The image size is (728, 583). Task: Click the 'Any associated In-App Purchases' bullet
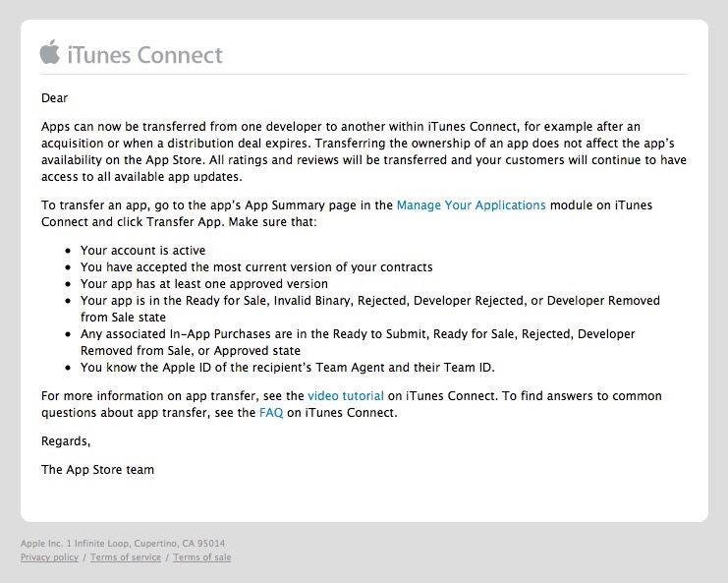click(358, 342)
